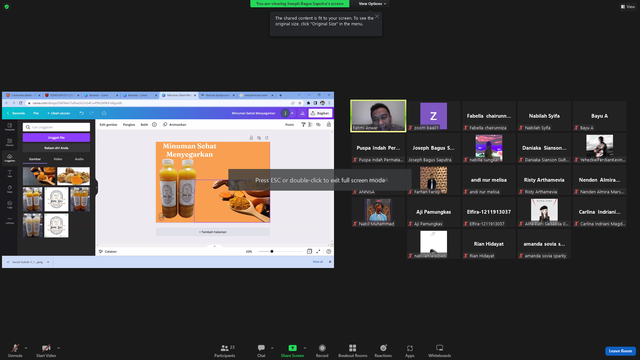Open Whiteboards
Image resolution: width=640 pixels, height=360 pixels.
[x=440, y=350]
